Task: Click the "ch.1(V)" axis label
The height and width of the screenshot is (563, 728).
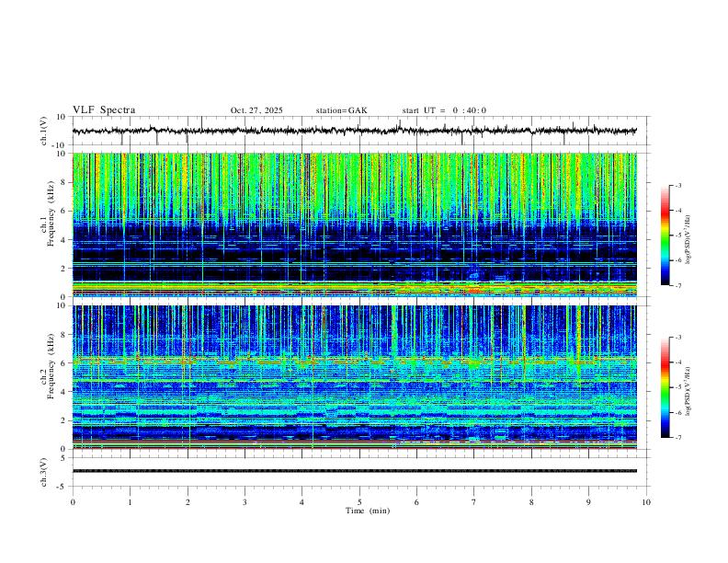Action: pos(44,131)
